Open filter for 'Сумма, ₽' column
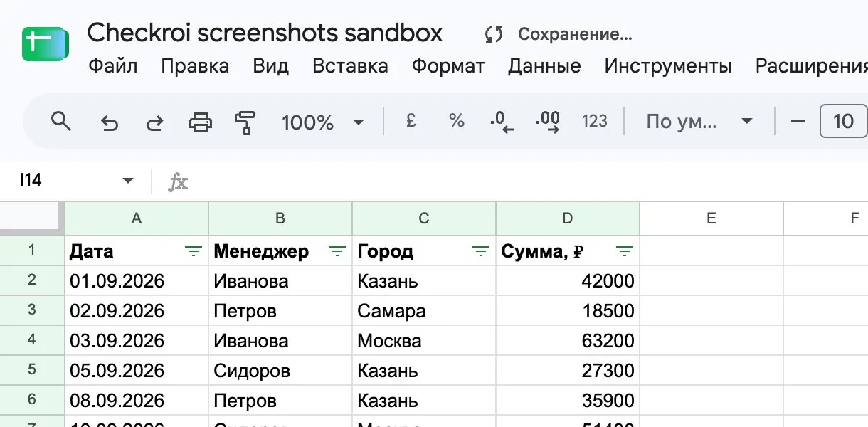868x427 pixels. pyautogui.click(x=625, y=251)
